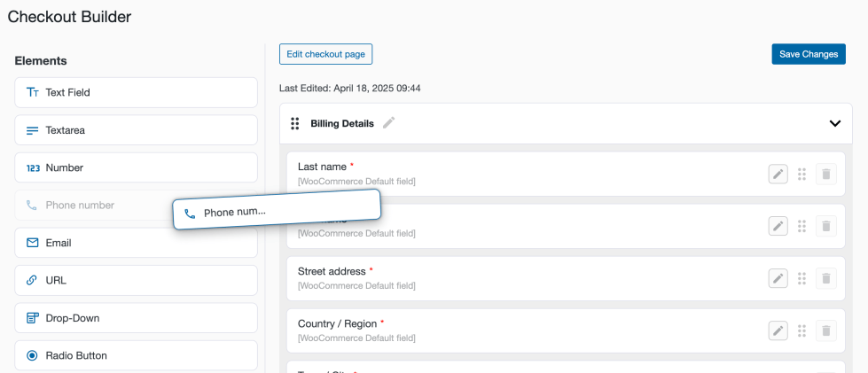This screenshot has height=373, width=868.
Task: Delete the Country / Region field
Action: click(825, 330)
